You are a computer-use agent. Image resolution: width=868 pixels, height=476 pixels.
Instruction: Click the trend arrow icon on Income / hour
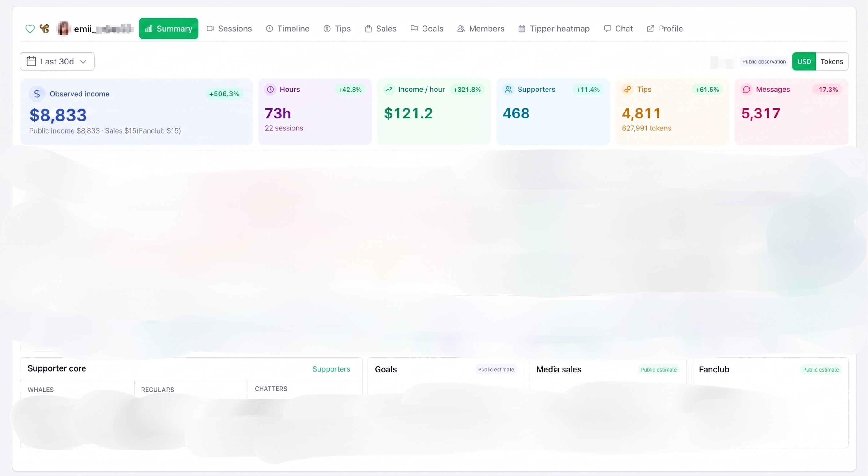(x=389, y=89)
